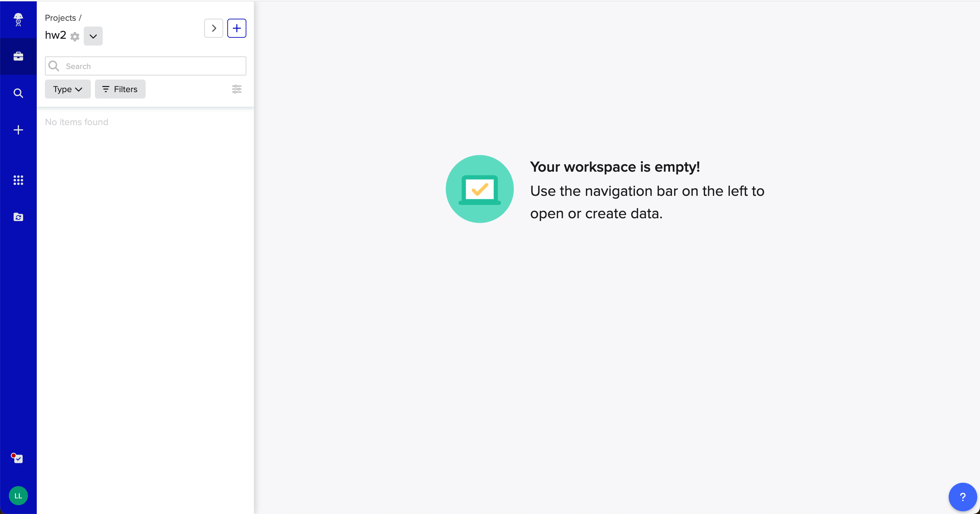Click the magnifier icon inside the search box

(54, 66)
